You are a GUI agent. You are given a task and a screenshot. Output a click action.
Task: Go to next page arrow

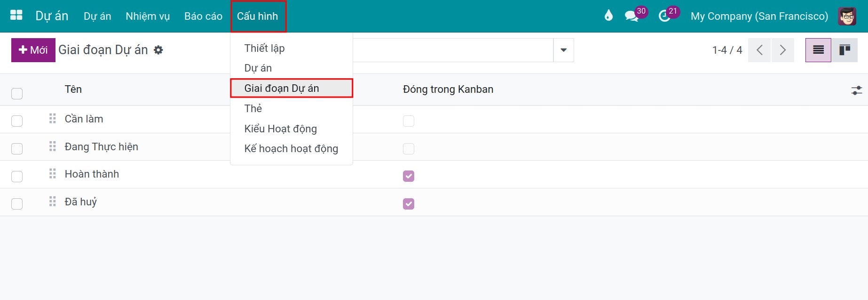pos(782,50)
